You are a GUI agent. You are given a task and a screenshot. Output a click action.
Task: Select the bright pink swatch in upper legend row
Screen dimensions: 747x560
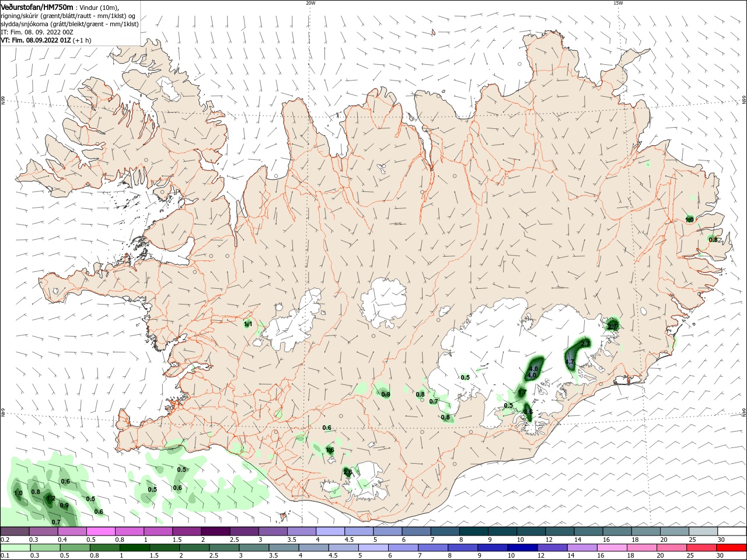(x=100, y=531)
